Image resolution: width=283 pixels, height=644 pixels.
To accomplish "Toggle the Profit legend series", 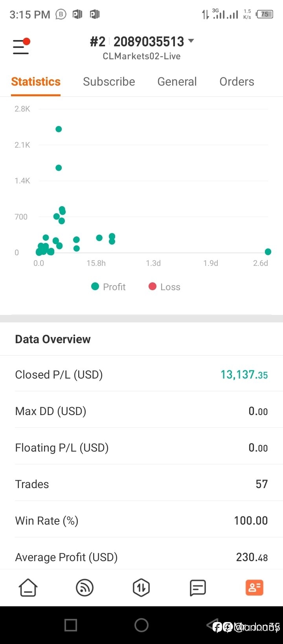I will (x=108, y=287).
